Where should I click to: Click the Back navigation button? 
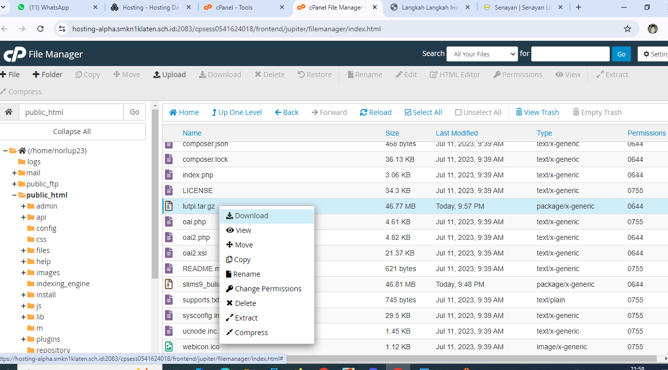pos(287,112)
